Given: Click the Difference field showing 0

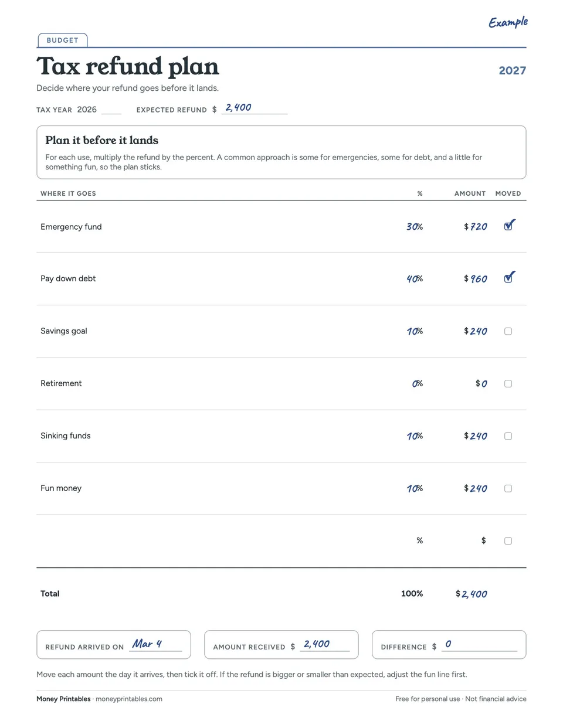Looking at the screenshot, I should [480, 644].
